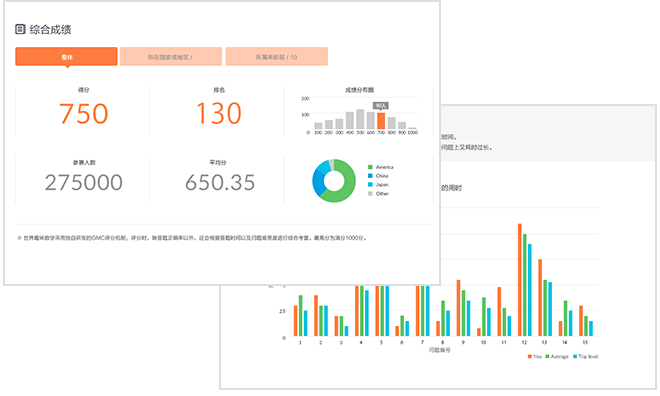This screenshot has height=396, width=660.
Task: Click the Average legend entry in the back chart
Action: point(557,356)
